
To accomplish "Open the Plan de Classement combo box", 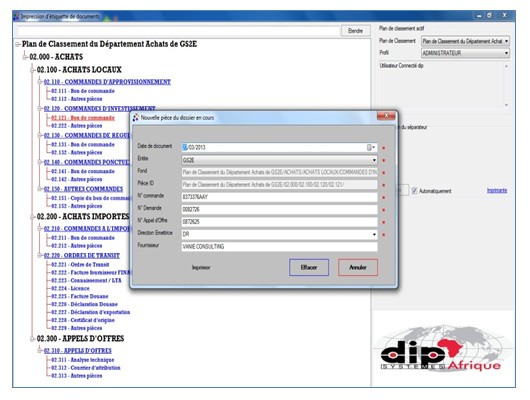I will pyautogui.click(x=465, y=41).
